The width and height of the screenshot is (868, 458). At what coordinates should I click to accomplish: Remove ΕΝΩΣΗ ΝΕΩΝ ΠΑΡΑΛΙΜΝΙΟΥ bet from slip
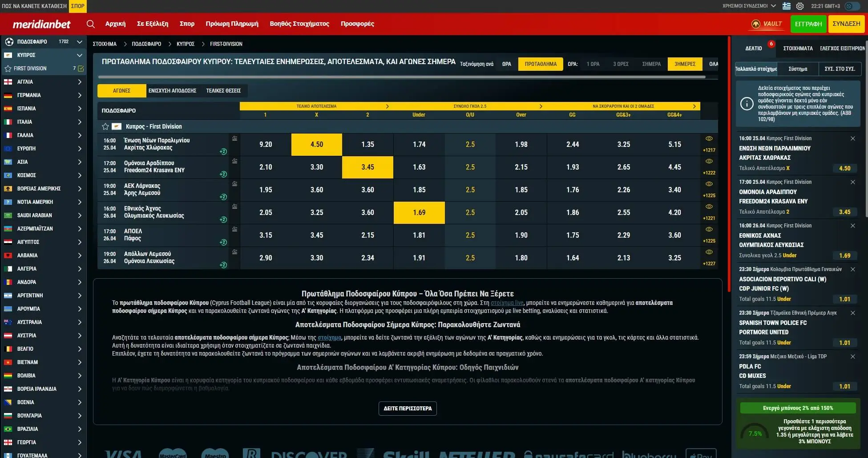coord(853,138)
